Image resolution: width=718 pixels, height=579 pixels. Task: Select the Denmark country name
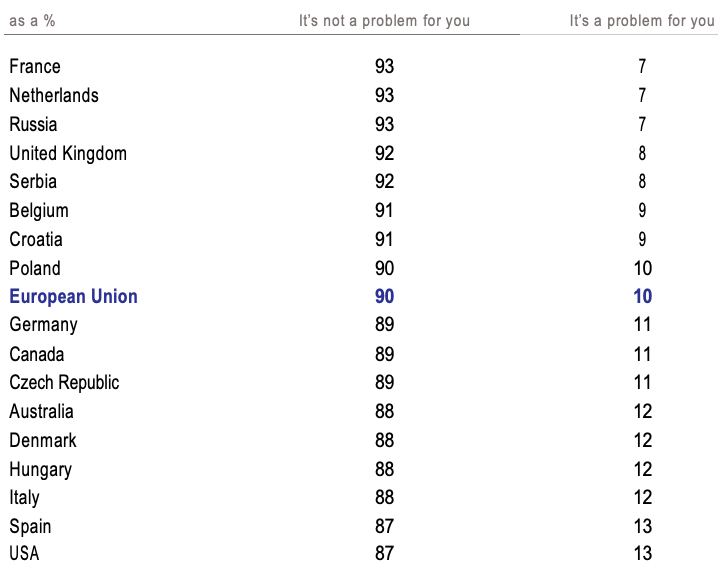click(43, 441)
